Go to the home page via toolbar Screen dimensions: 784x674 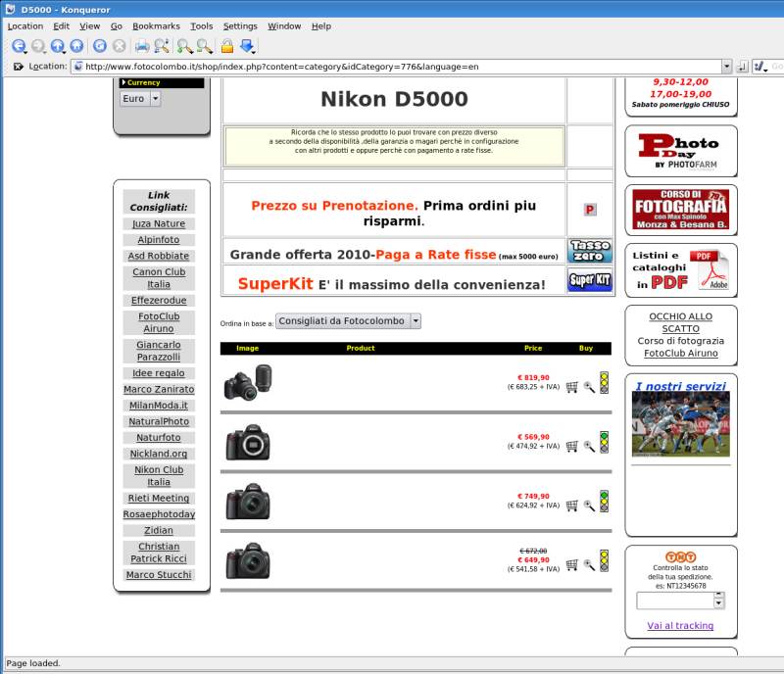tap(75, 46)
